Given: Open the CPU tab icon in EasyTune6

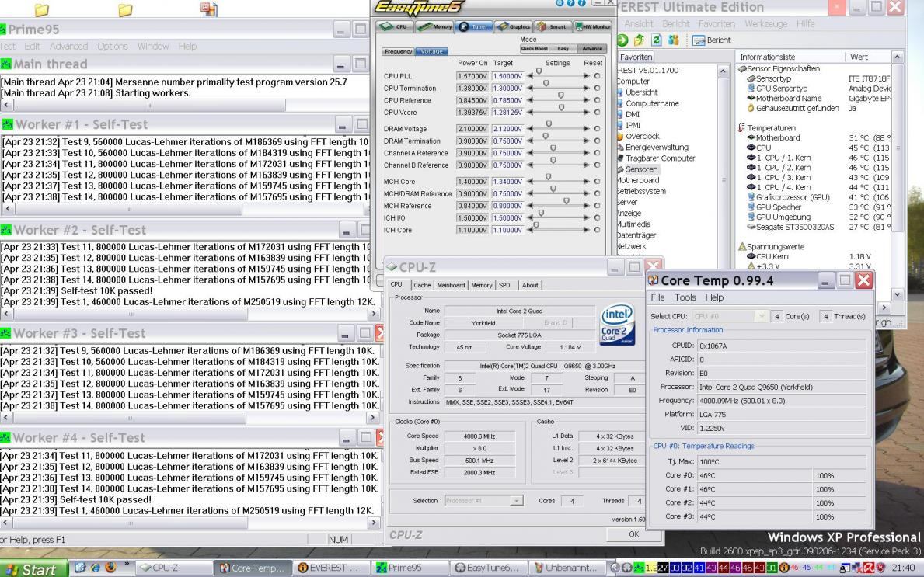Looking at the screenshot, I should pos(394,26).
